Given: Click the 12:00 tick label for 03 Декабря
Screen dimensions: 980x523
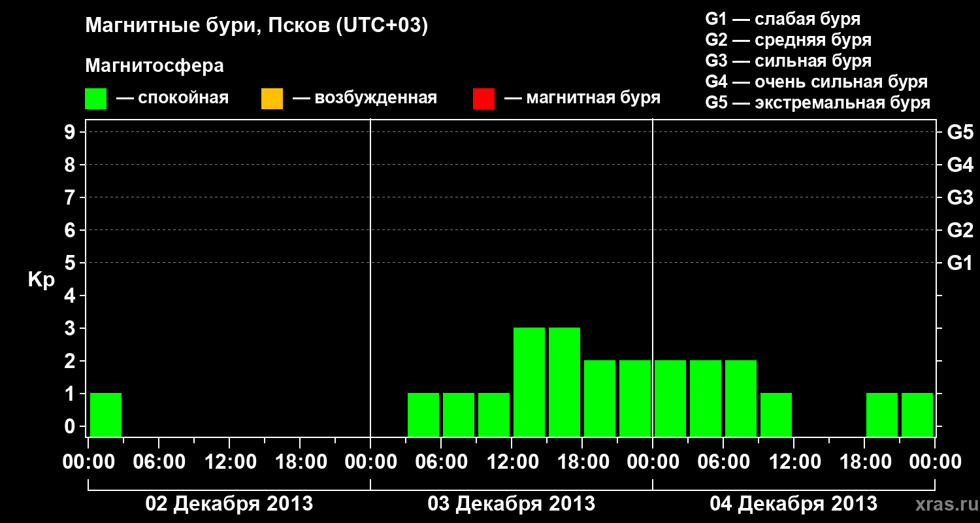Looking at the screenshot, I should pos(512,462).
